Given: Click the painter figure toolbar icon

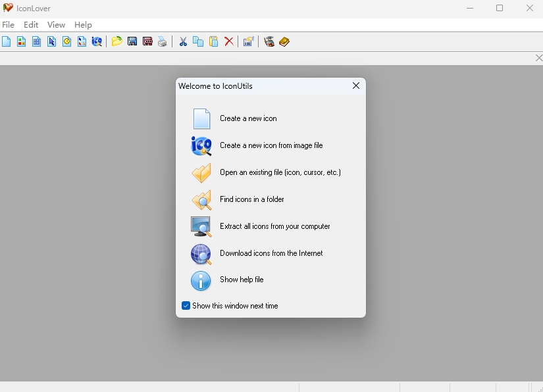Looking at the screenshot, I should 269,41.
